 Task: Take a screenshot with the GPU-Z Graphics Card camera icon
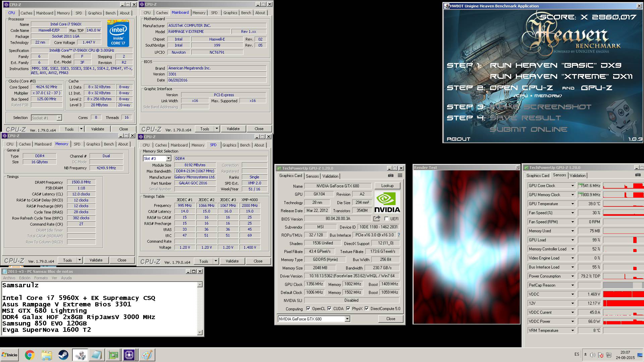click(x=391, y=175)
